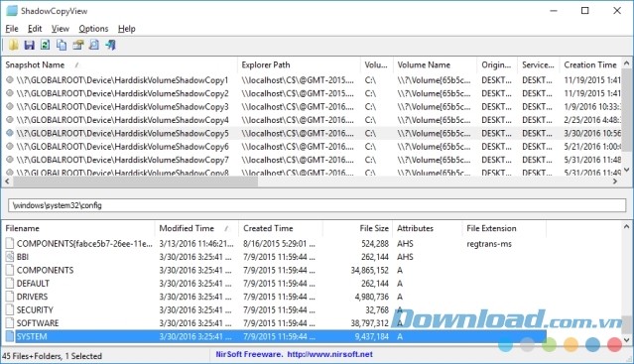Open the nirsoft.net link in status bar
This screenshot has height=364, width=634.
(330, 354)
